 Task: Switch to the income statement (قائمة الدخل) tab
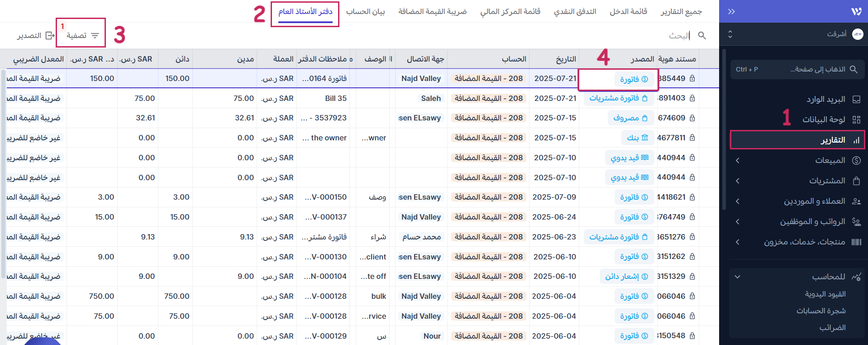pyautogui.click(x=628, y=11)
